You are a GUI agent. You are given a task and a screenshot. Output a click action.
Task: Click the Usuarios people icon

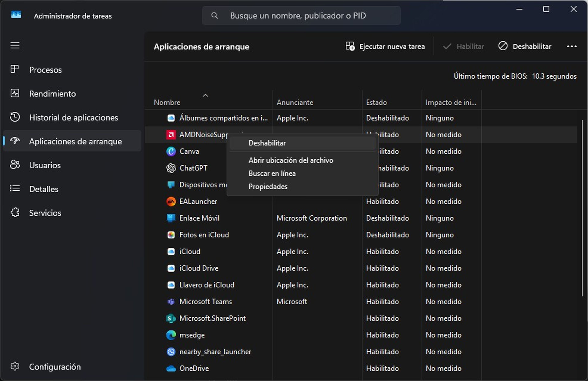tap(15, 164)
